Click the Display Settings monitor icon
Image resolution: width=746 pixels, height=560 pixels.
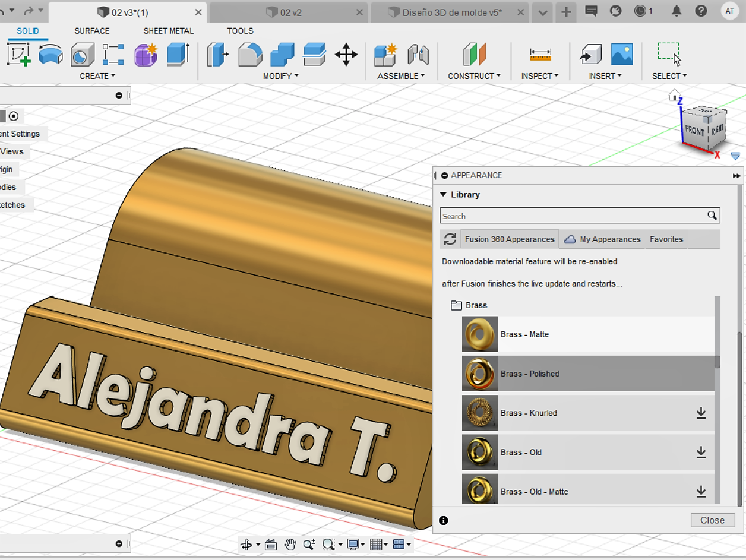pos(353,545)
